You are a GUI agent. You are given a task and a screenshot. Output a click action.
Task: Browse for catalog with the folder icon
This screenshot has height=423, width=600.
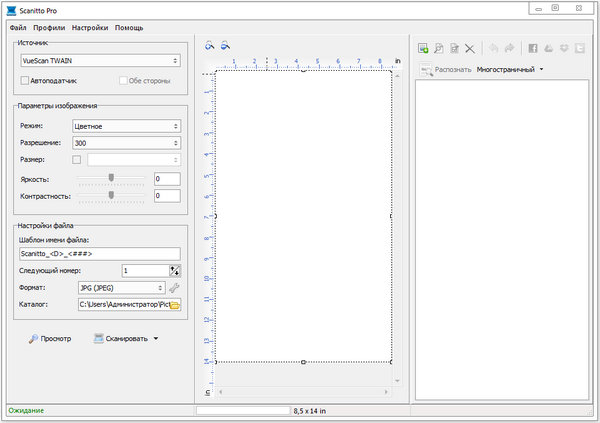(x=173, y=304)
